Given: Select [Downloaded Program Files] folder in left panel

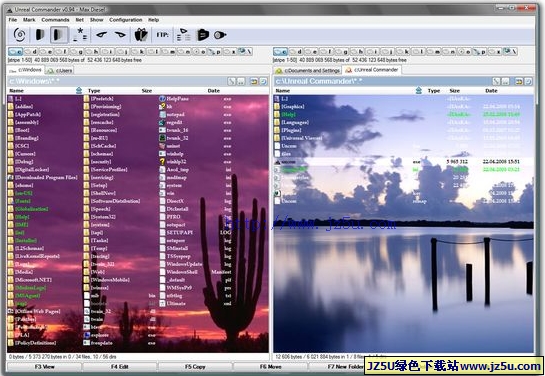Looking at the screenshot, I should coord(43,178).
